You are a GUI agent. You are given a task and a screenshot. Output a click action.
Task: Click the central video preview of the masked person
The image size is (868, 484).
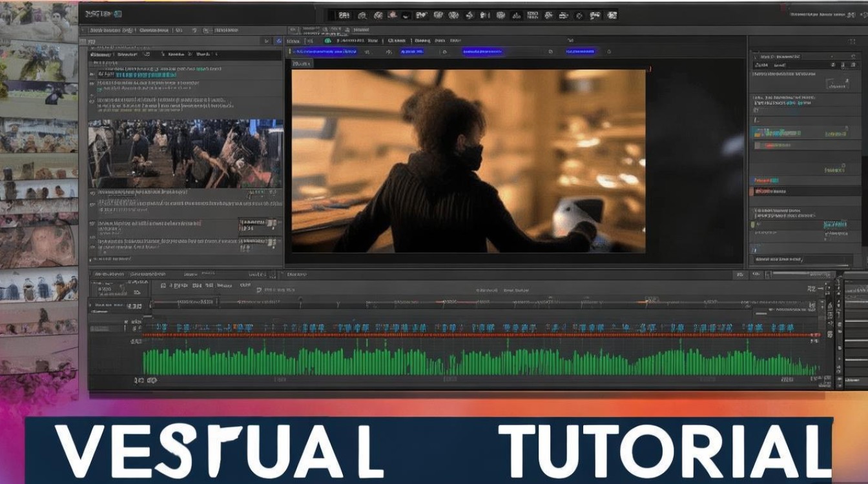(468, 161)
